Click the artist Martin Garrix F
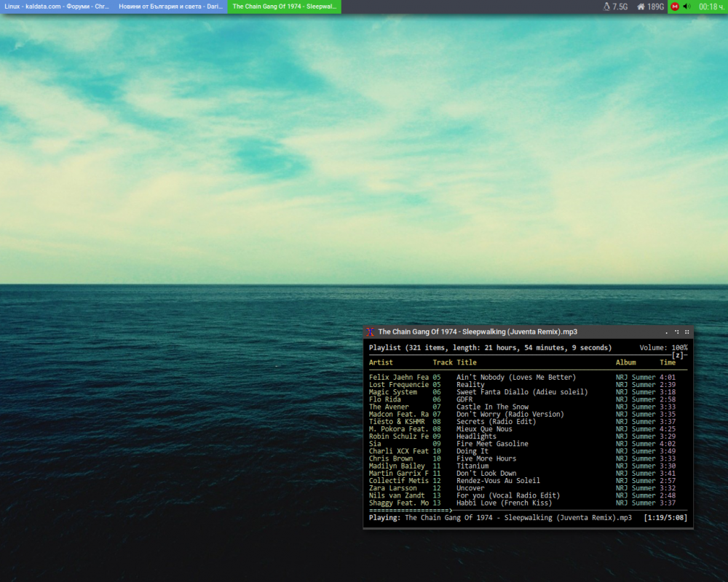 (399, 474)
